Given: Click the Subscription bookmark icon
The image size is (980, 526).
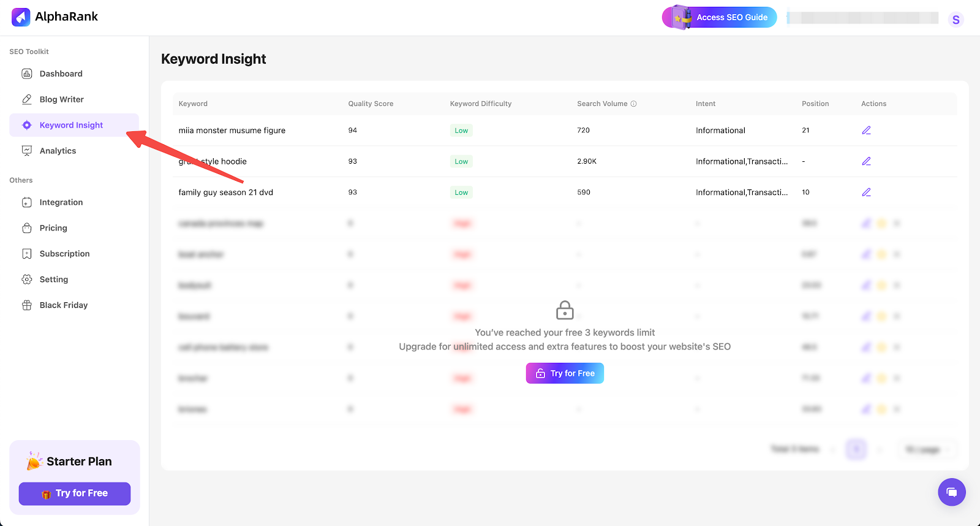Looking at the screenshot, I should [27, 254].
